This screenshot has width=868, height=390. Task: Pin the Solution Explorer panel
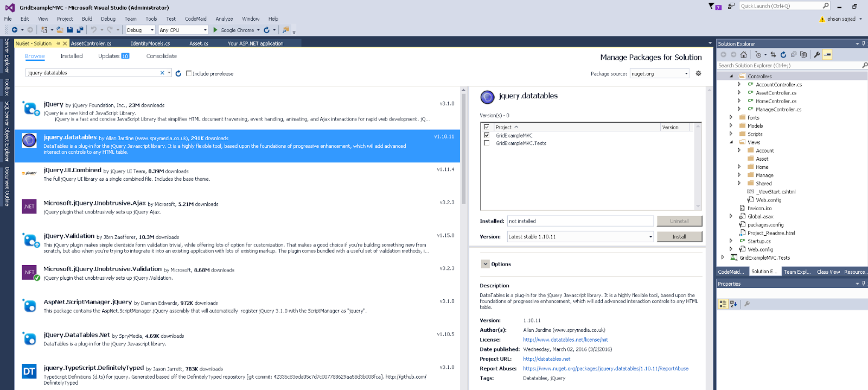pos(864,43)
